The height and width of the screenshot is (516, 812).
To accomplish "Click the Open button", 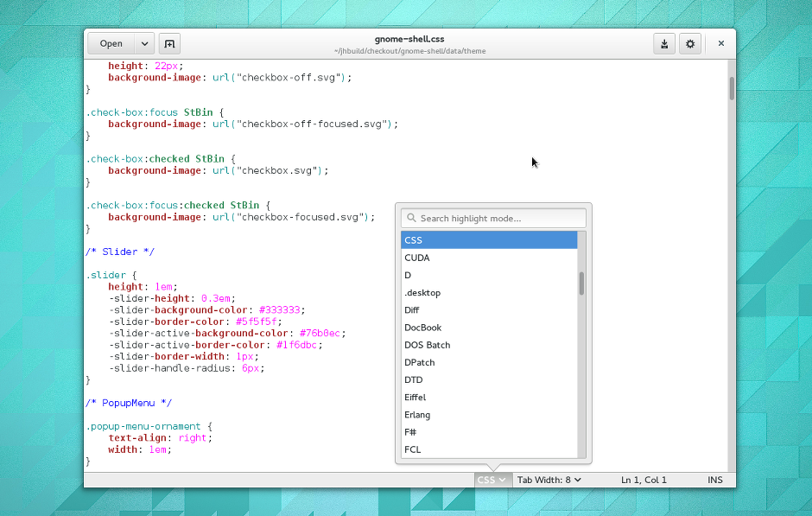I will 111,44.
